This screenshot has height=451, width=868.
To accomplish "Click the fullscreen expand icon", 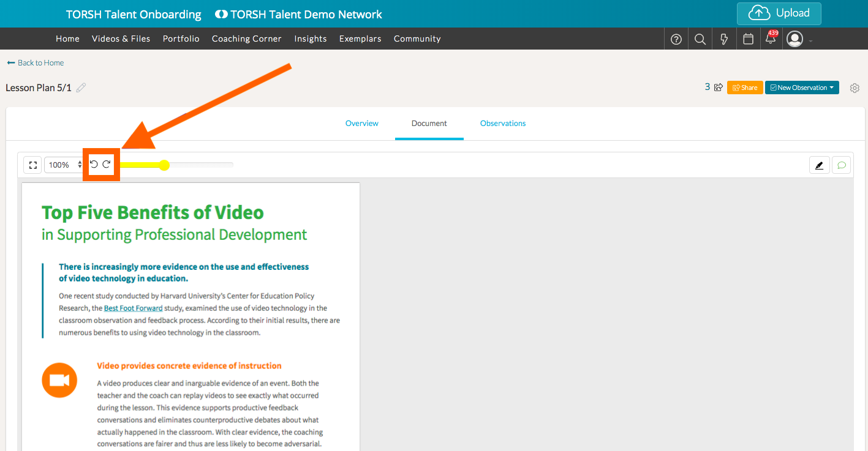I will (32, 165).
